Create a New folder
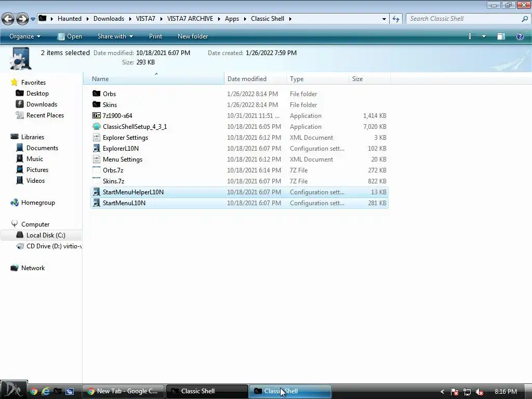Image resolution: width=532 pixels, height=399 pixels. point(193,36)
